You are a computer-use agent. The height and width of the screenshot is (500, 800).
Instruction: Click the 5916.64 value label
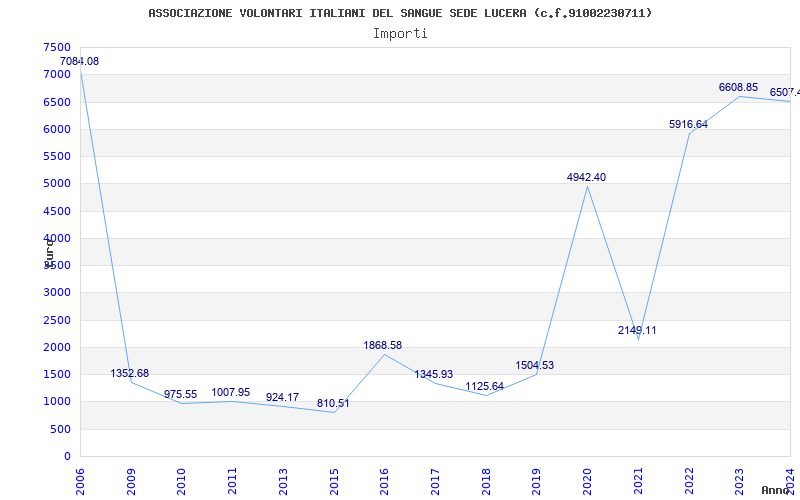(x=688, y=125)
